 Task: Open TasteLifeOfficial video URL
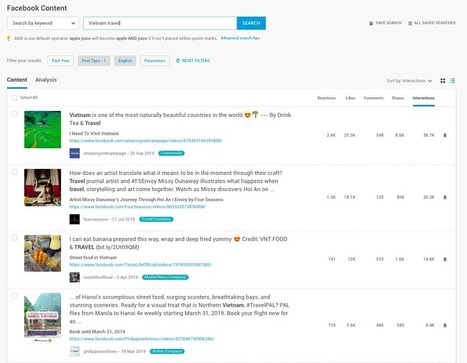[x=140, y=265]
